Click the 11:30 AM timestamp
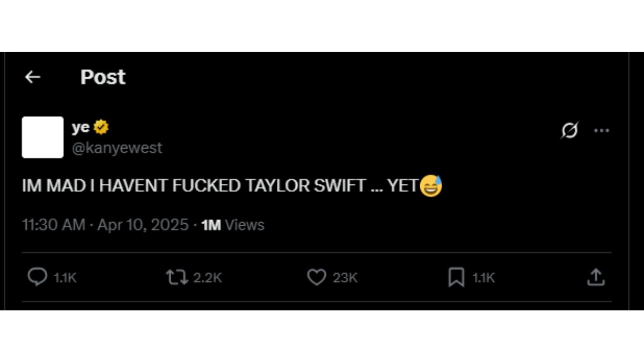 pyautogui.click(x=53, y=225)
